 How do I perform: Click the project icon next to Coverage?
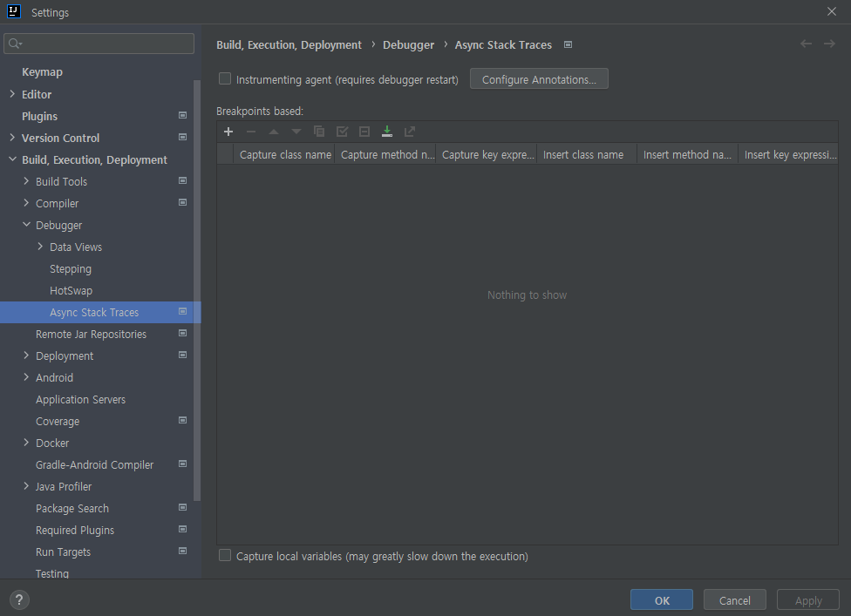click(183, 420)
